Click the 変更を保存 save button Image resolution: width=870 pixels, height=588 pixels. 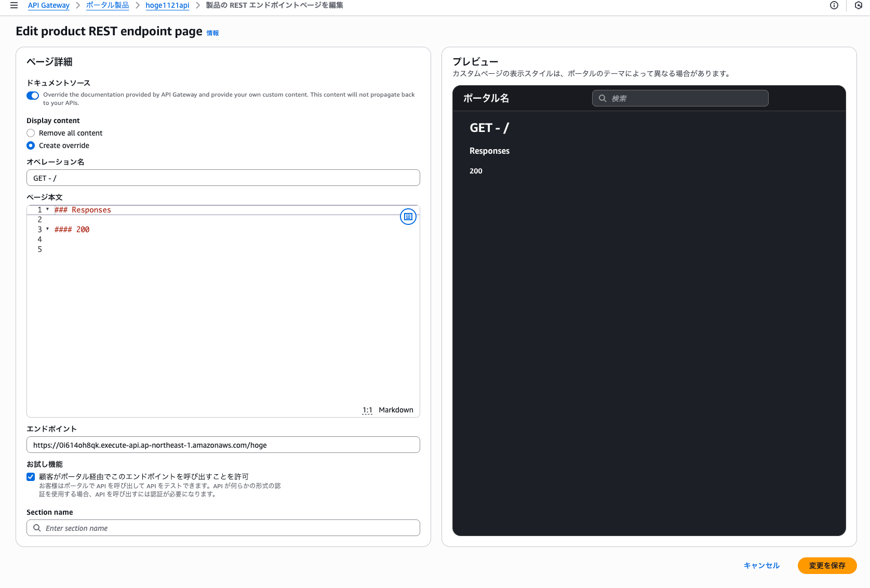827,565
